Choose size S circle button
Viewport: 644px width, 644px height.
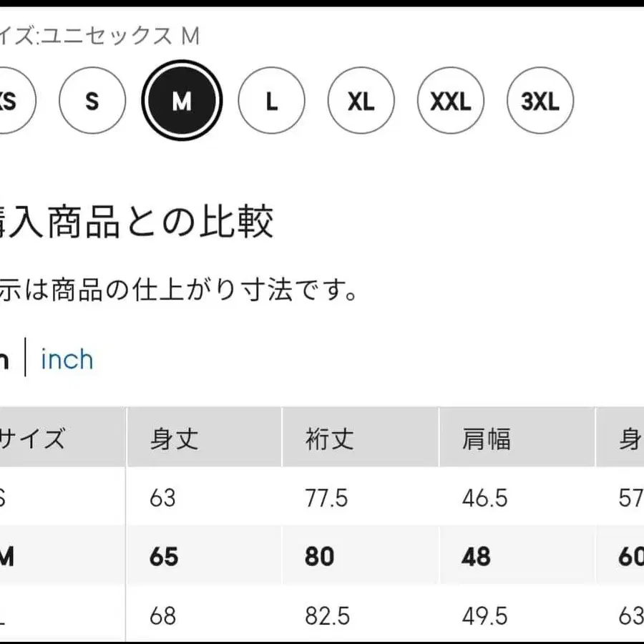[x=92, y=102]
